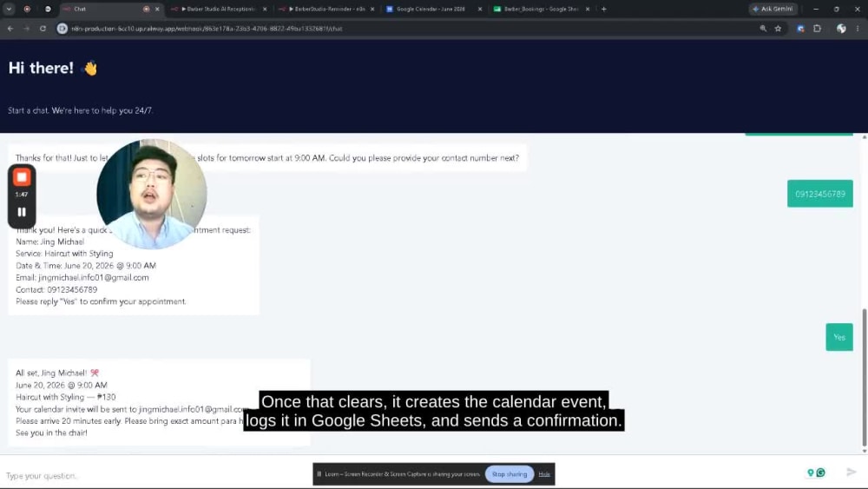Open the Chrome profile avatar
Screen dimensions: 868x489
click(x=841, y=29)
